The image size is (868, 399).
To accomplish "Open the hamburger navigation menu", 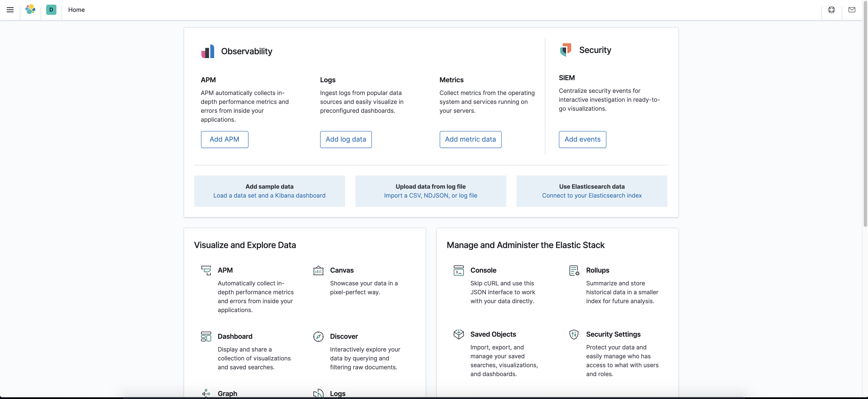I will 10,10.
